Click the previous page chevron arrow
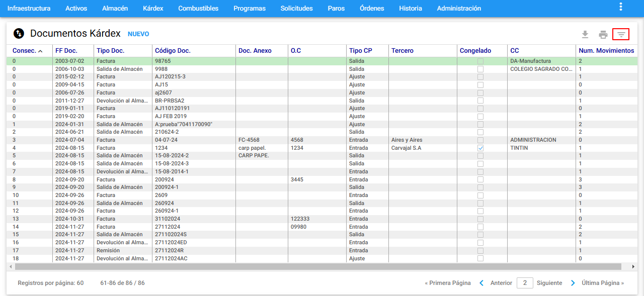The width and height of the screenshot is (644, 296). pos(481,283)
